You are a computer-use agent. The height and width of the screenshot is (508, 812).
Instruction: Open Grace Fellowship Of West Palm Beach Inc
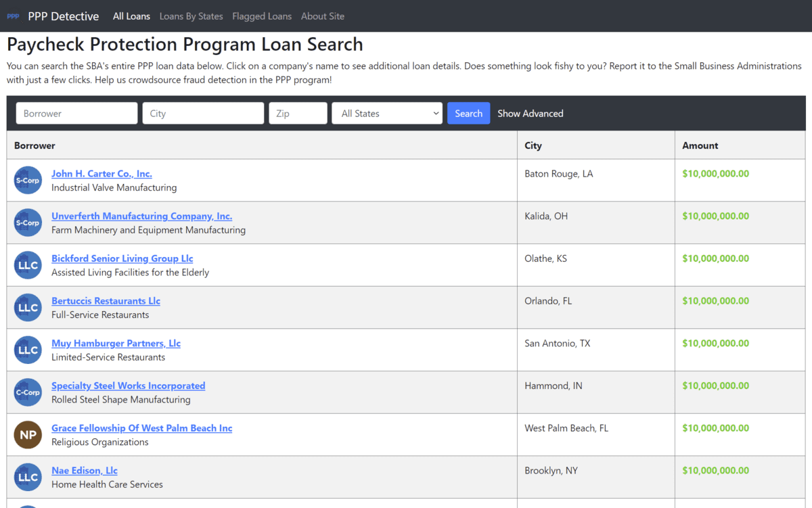pyautogui.click(x=141, y=428)
